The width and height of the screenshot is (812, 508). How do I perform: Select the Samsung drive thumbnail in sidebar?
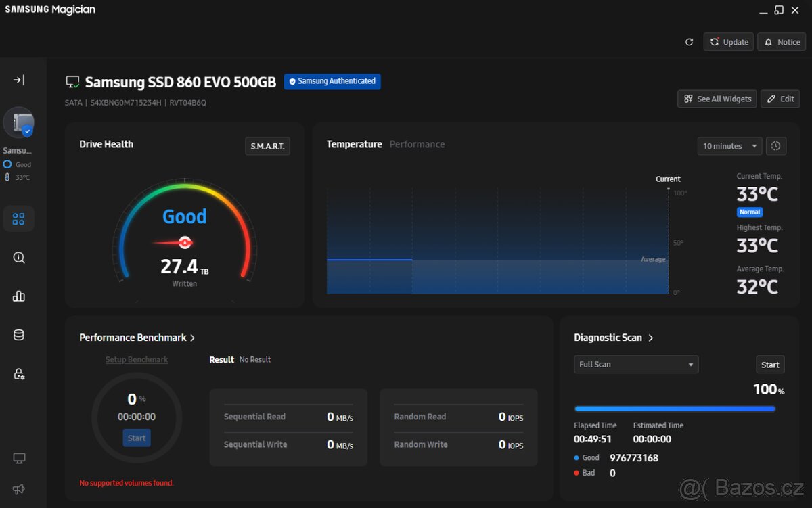(19, 122)
